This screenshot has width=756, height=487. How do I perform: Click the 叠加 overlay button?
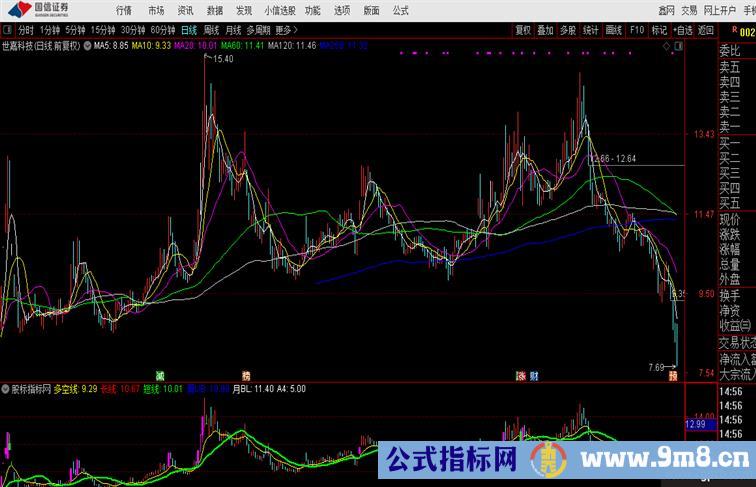click(545, 30)
